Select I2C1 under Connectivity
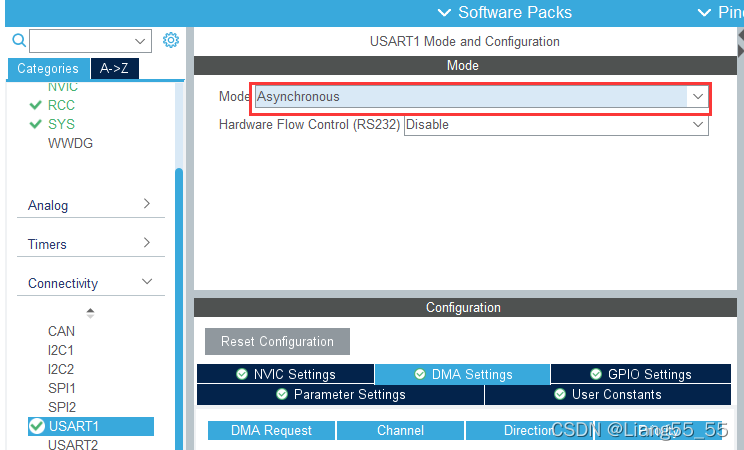 pos(61,350)
